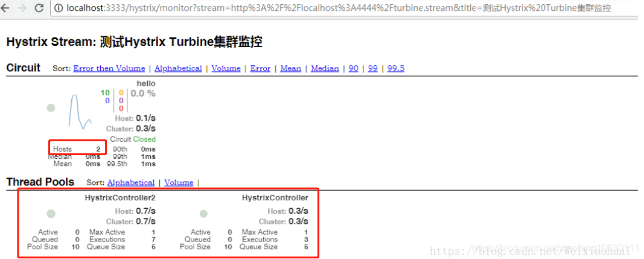Click HystrixController Cluster: 0.3/s rate
The width and height of the screenshot is (644, 259).
284,222
